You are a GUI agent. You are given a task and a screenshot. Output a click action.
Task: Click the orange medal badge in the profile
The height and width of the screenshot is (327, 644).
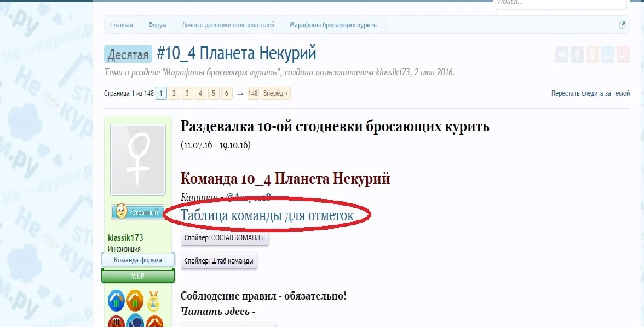[135, 300]
